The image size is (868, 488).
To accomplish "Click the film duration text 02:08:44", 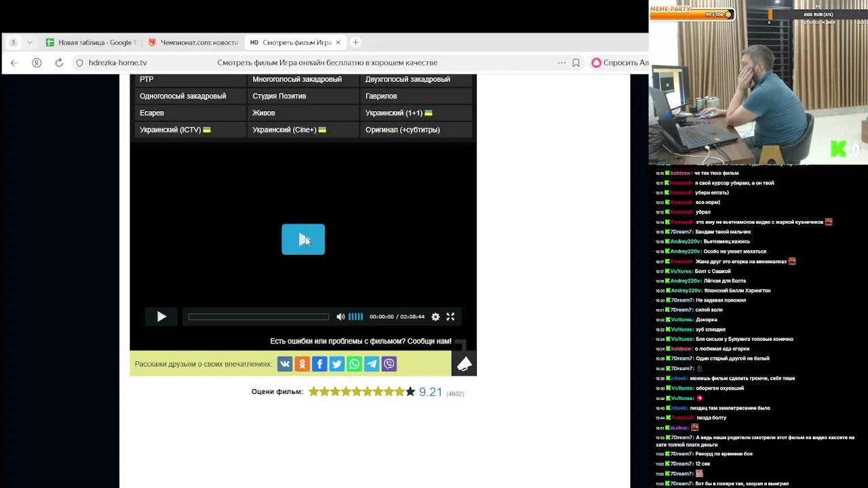I will [412, 317].
